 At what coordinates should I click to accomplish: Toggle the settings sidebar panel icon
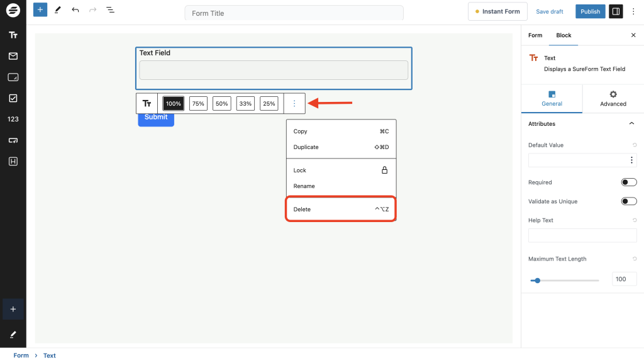click(x=615, y=11)
